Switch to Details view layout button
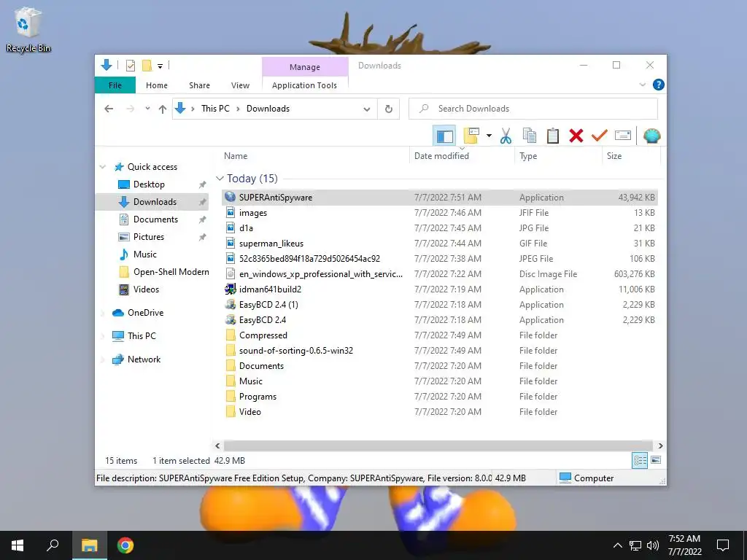 coord(640,460)
